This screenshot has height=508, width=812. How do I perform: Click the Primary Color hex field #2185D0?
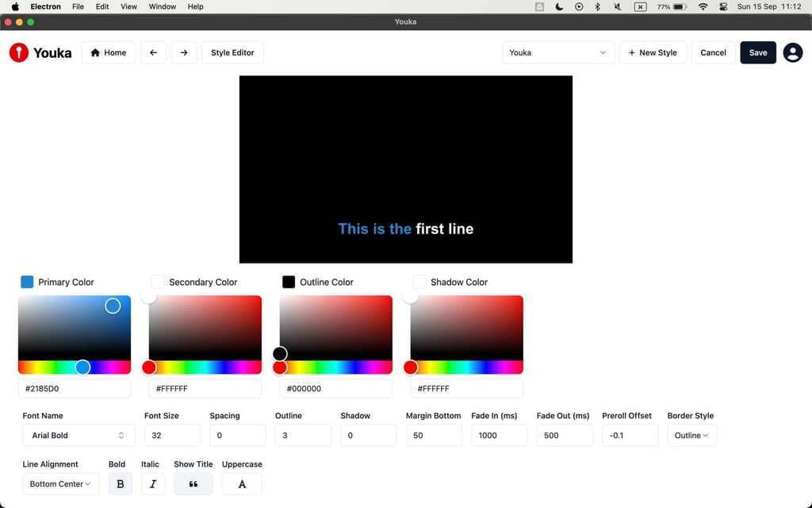75,388
